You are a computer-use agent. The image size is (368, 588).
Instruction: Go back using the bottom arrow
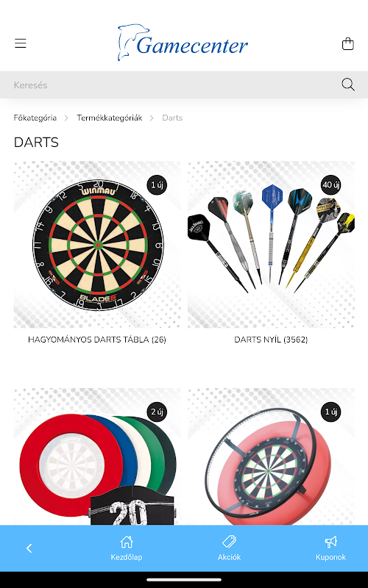(x=29, y=548)
